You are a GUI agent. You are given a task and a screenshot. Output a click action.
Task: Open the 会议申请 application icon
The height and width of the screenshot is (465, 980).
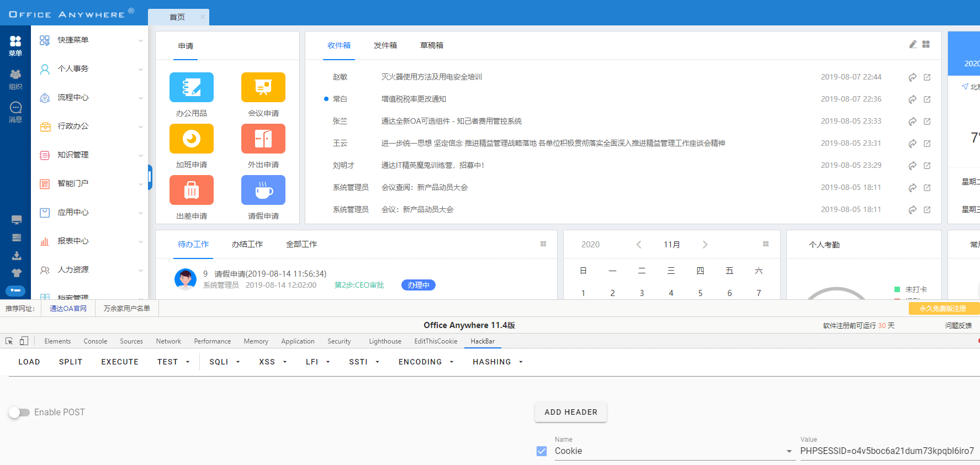click(x=263, y=87)
